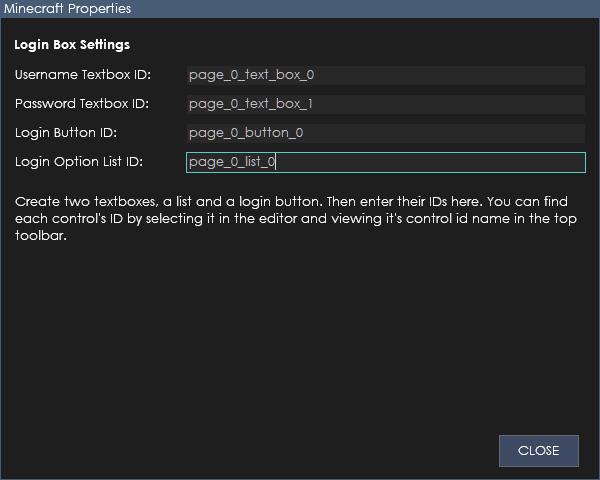The height and width of the screenshot is (480, 600).
Task: Click the "Password Textbox ID:" label
Action: [x=82, y=104]
